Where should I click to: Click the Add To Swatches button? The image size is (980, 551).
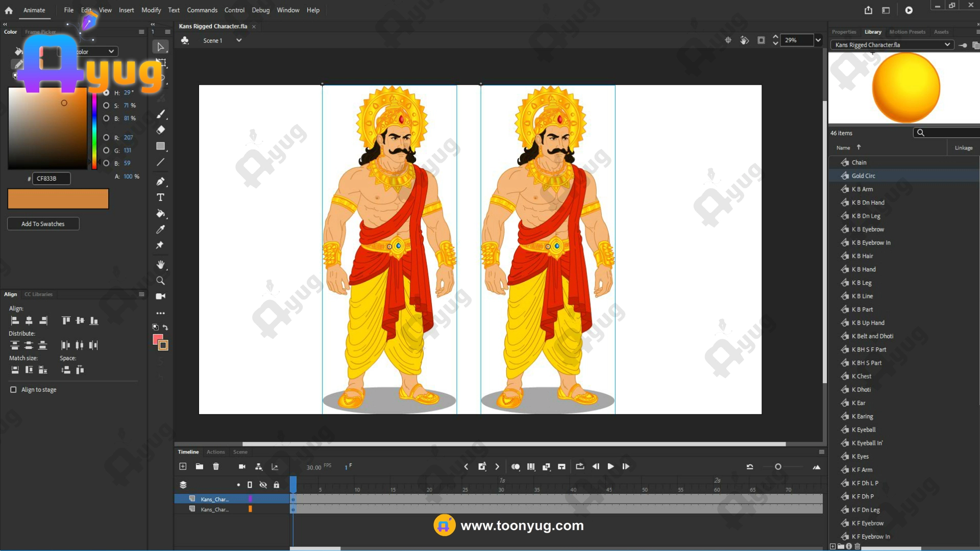point(43,224)
